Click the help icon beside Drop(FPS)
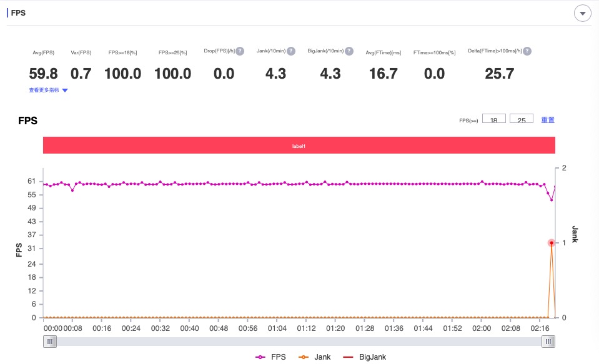Screen dimensions: 599x364 (240, 51)
